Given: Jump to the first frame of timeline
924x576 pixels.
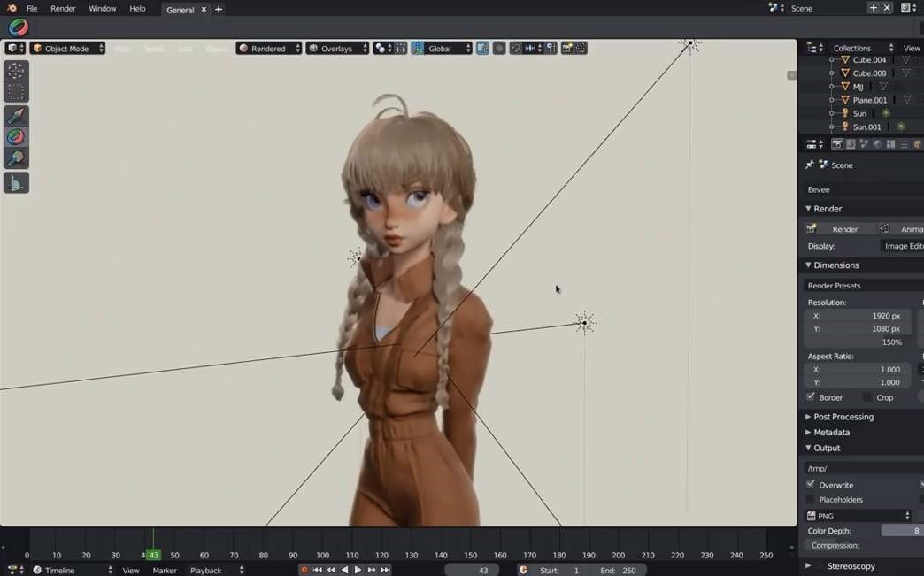Looking at the screenshot, I should coord(318,570).
